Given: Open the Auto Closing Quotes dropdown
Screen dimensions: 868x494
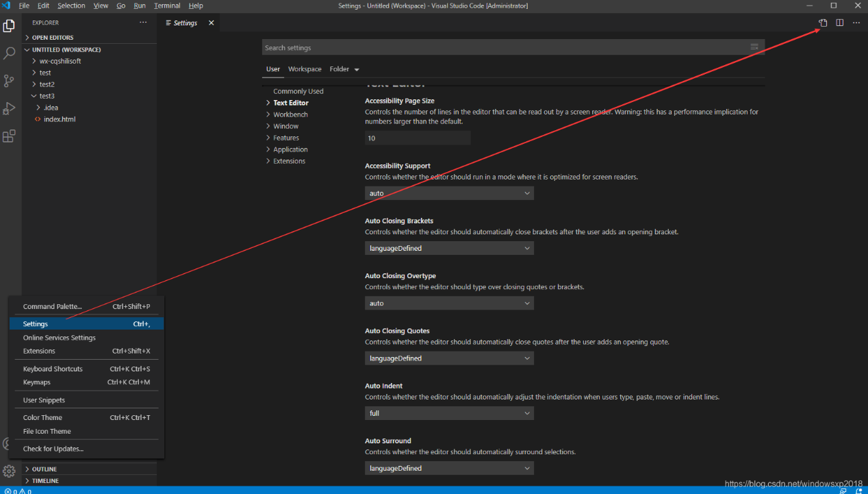Looking at the screenshot, I should pyautogui.click(x=449, y=358).
